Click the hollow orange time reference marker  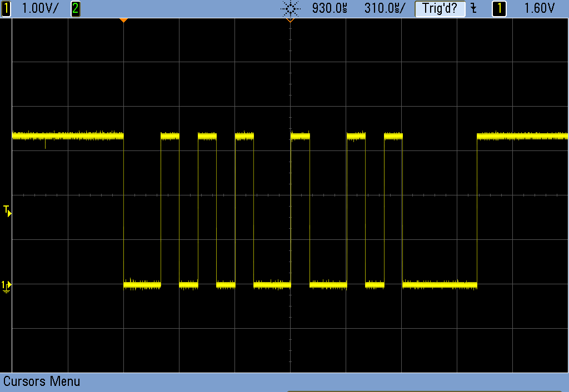pos(290,21)
